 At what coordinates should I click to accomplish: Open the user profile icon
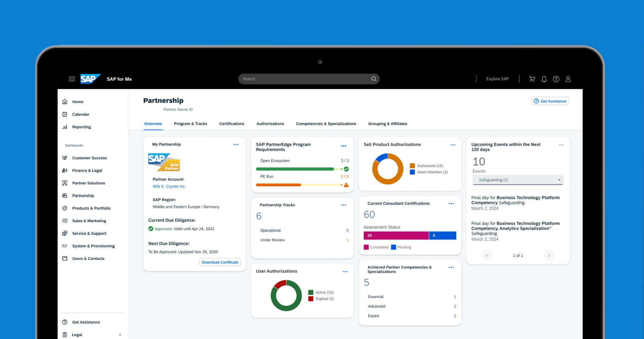(568, 79)
